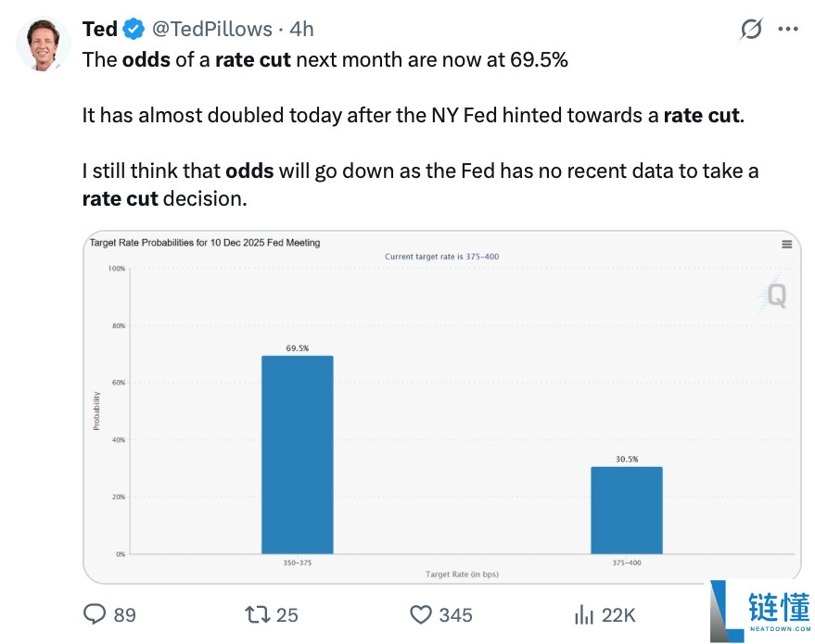The width and height of the screenshot is (815, 644).
Task: Click the reply comment icon
Action: pyautogui.click(x=96, y=614)
